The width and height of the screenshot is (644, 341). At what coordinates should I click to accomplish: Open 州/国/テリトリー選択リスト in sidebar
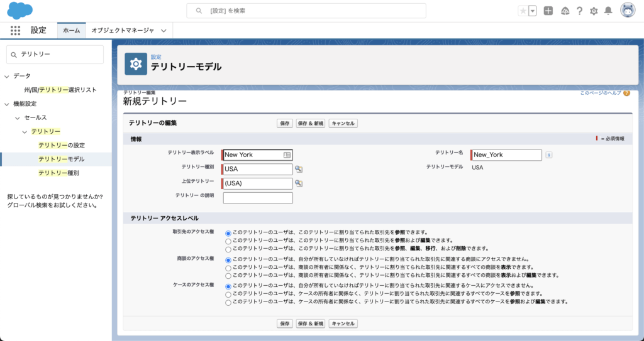[x=60, y=90]
